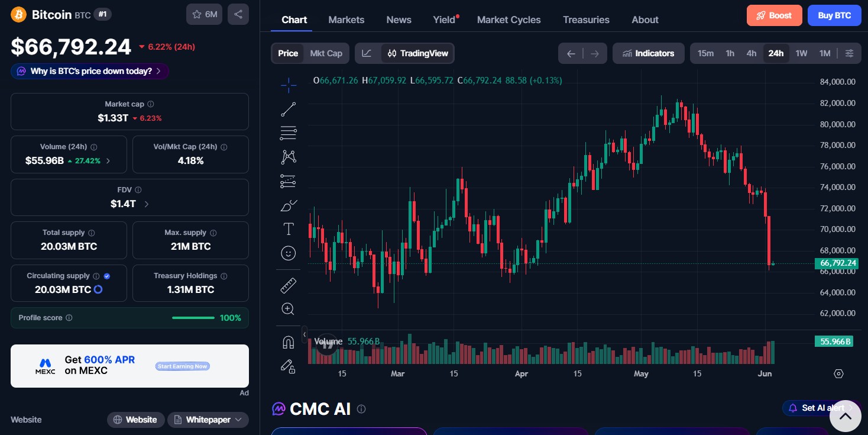Pick the brush drawing tool

pos(289,205)
